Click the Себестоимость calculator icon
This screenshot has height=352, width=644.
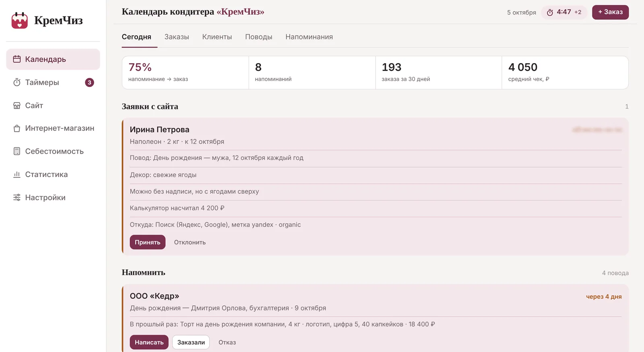point(17,151)
